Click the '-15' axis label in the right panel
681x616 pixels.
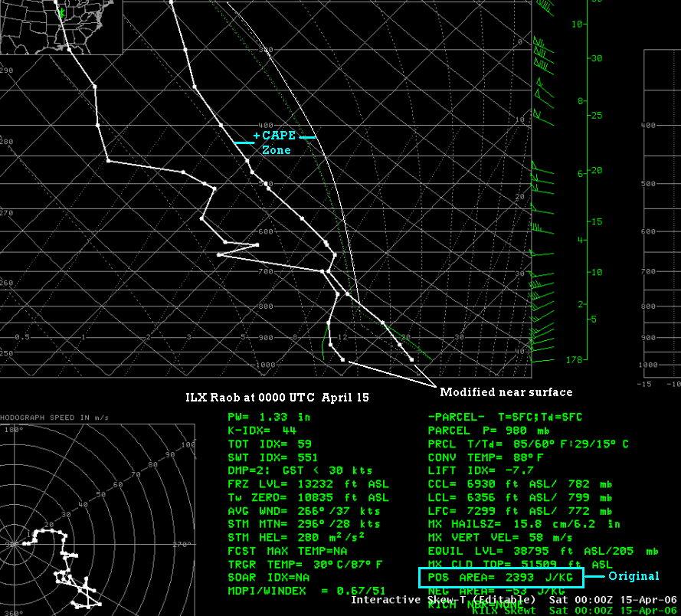pyautogui.click(x=643, y=384)
